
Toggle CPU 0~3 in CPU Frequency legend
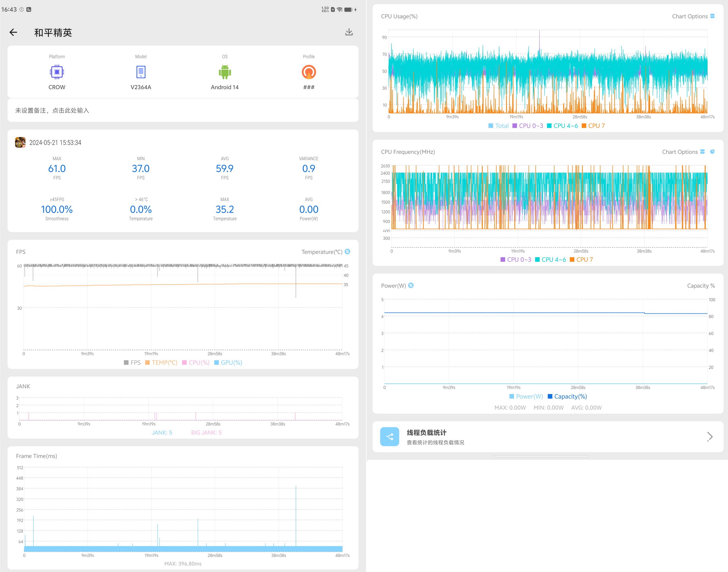(516, 259)
